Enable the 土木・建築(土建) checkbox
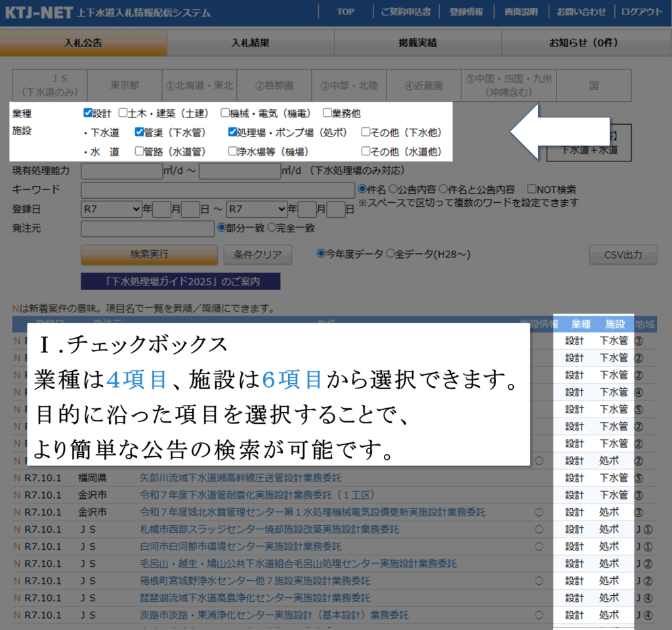The width and height of the screenshot is (672, 630). [x=123, y=113]
